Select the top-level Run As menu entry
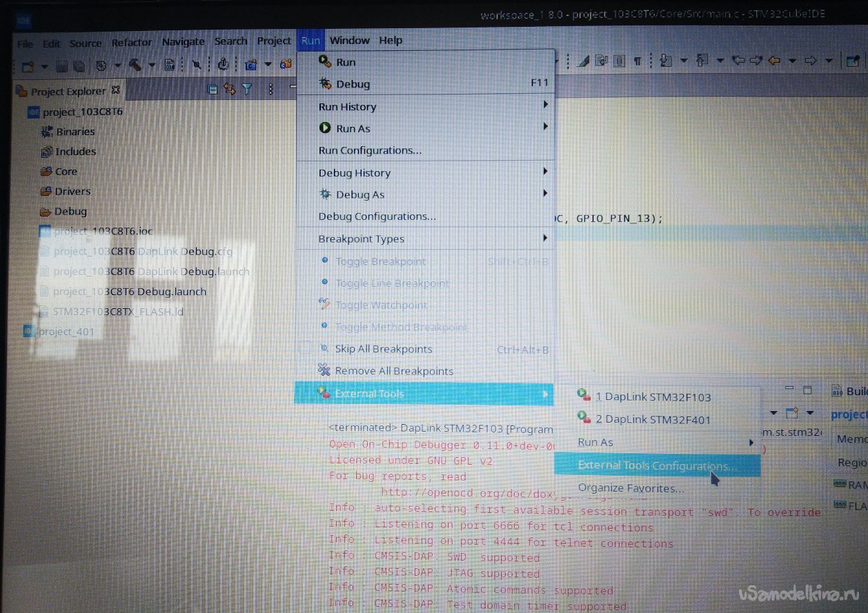This screenshot has height=613, width=868. 425,128
